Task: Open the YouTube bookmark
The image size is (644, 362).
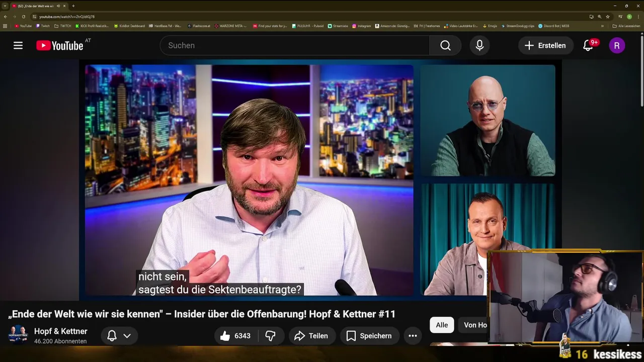Action: point(23,26)
